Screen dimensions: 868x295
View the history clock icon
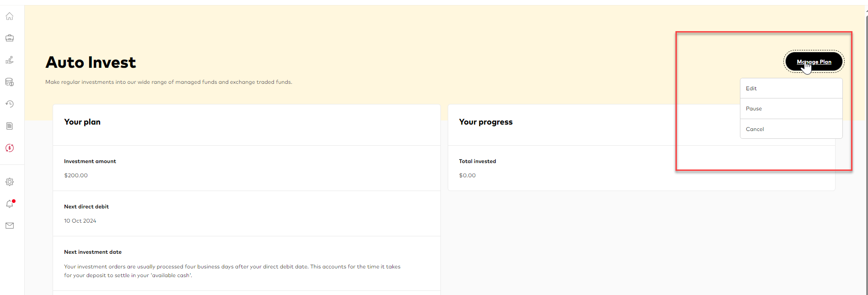[10, 104]
